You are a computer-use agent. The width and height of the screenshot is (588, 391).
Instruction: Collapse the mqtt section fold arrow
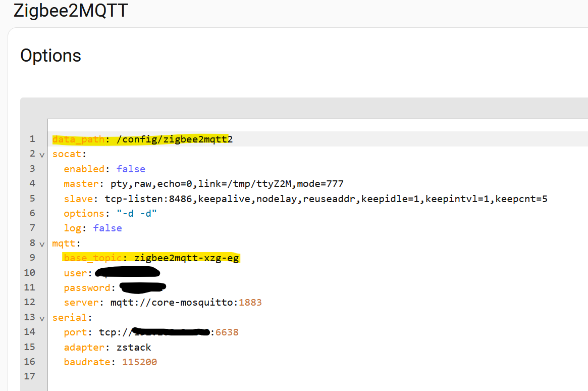point(42,243)
